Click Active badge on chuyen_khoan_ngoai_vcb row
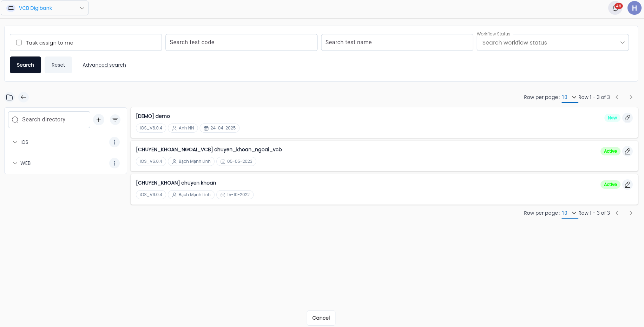The width and height of the screenshot is (644, 327). click(610, 151)
